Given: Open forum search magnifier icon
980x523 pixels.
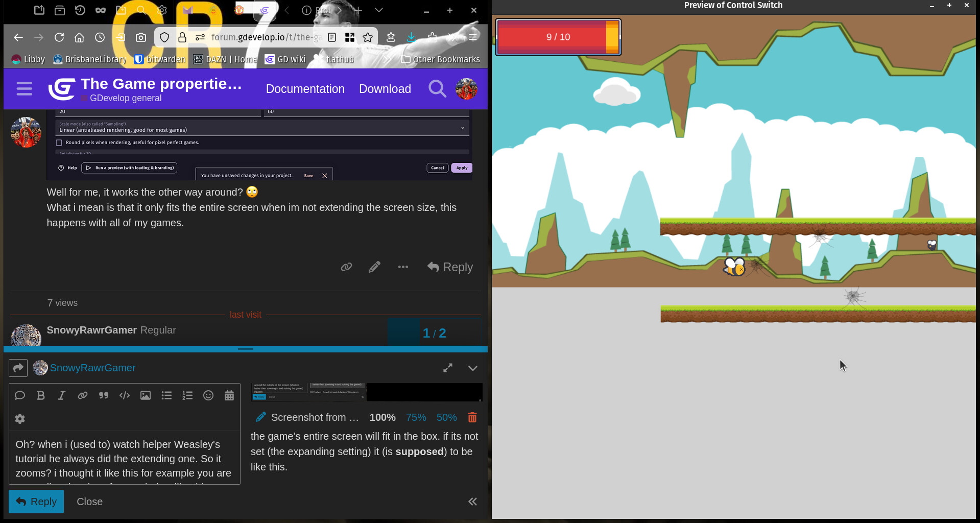Looking at the screenshot, I should [x=437, y=89].
